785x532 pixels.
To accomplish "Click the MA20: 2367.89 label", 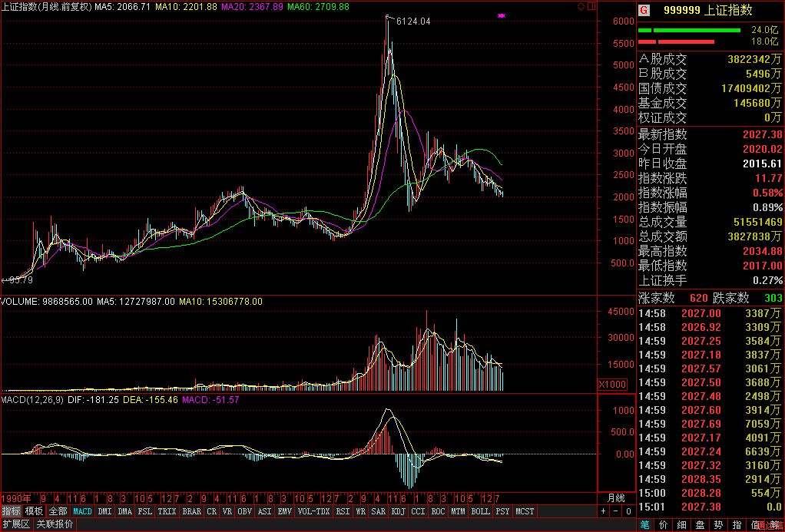I will [252, 7].
